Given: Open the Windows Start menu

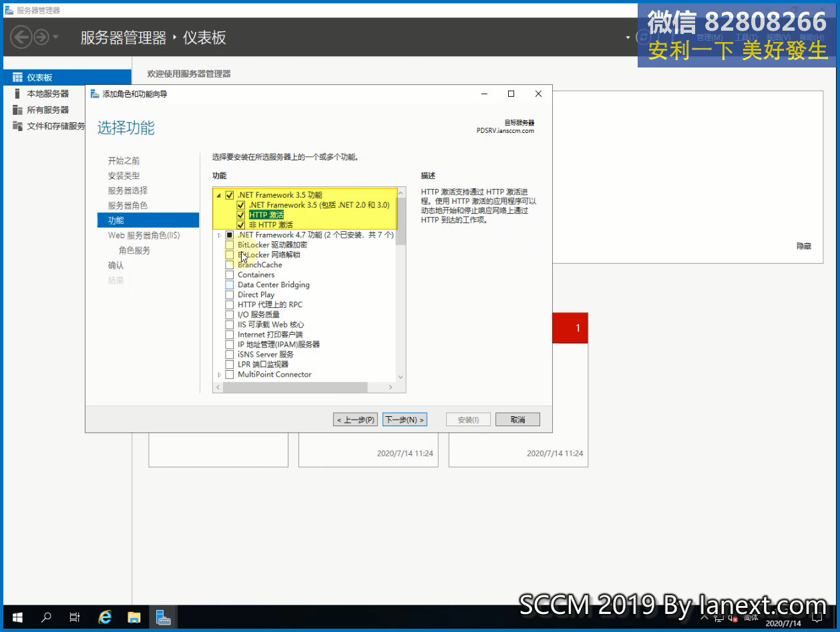Looking at the screenshot, I should click(x=17, y=617).
